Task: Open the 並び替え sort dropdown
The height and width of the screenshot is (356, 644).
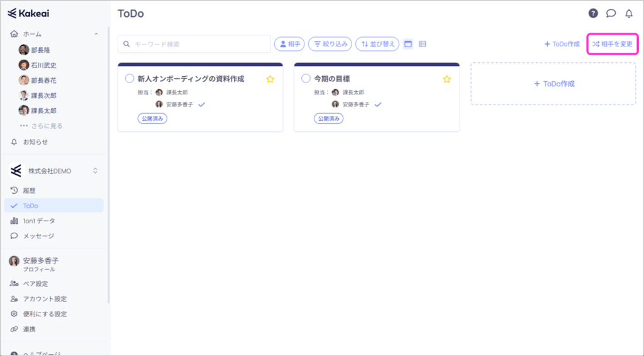Action: tap(377, 44)
